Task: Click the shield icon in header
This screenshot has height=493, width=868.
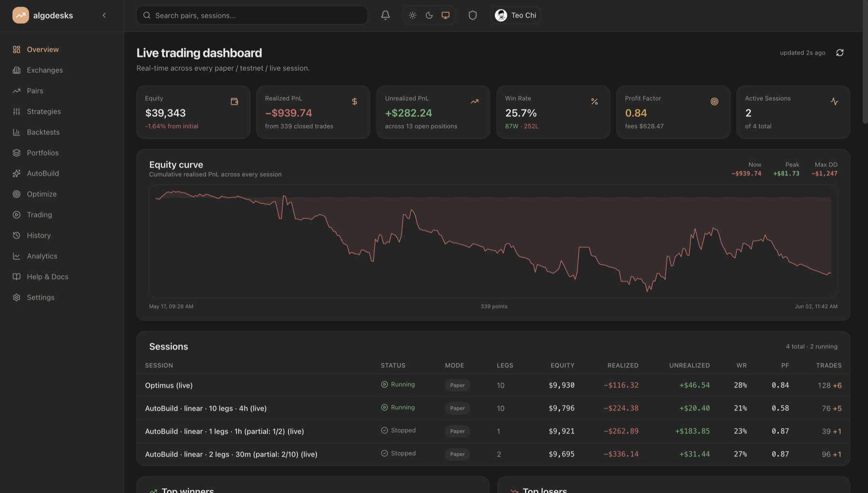Action: (x=473, y=15)
